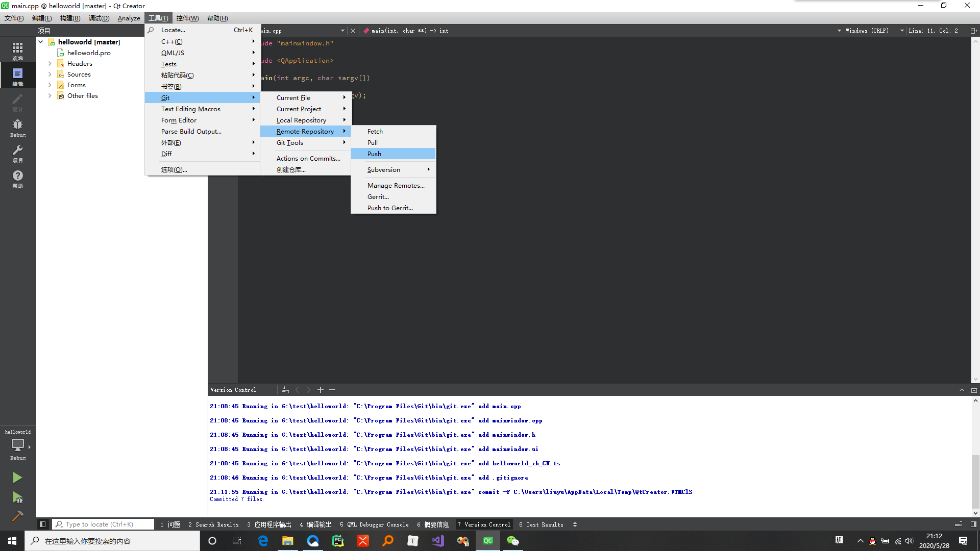Open Help mode question icon

pyautogui.click(x=17, y=178)
